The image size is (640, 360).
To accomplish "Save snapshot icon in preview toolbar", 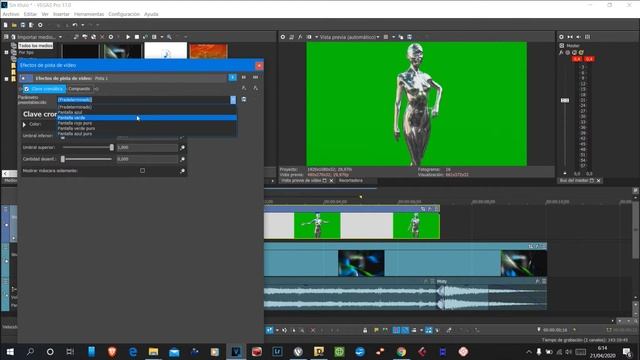I will pyautogui.click(x=409, y=37).
